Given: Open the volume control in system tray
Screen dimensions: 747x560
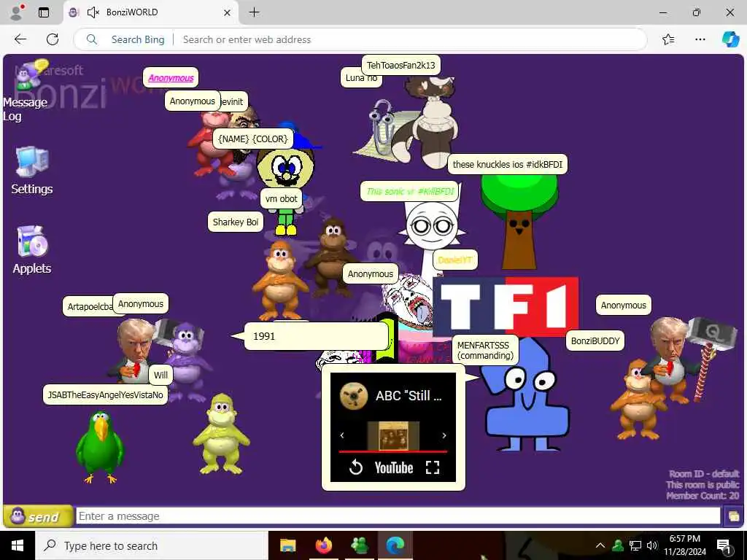Looking at the screenshot, I should click(652, 545).
